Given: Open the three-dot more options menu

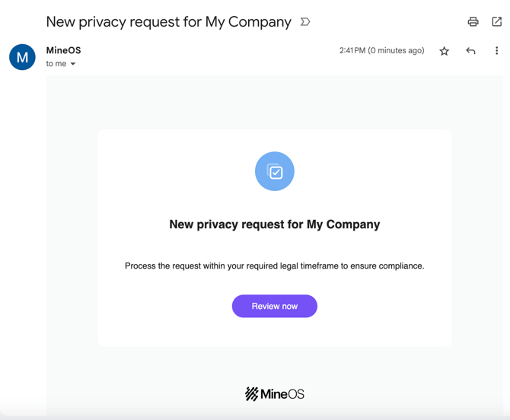Looking at the screenshot, I should coord(496,51).
